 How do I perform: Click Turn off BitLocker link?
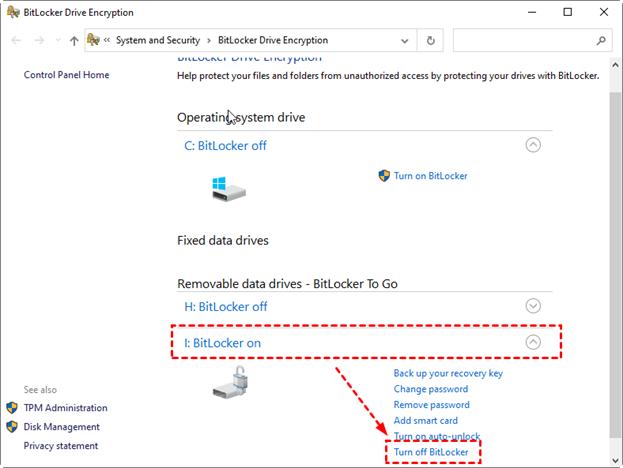(x=431, y=452)
